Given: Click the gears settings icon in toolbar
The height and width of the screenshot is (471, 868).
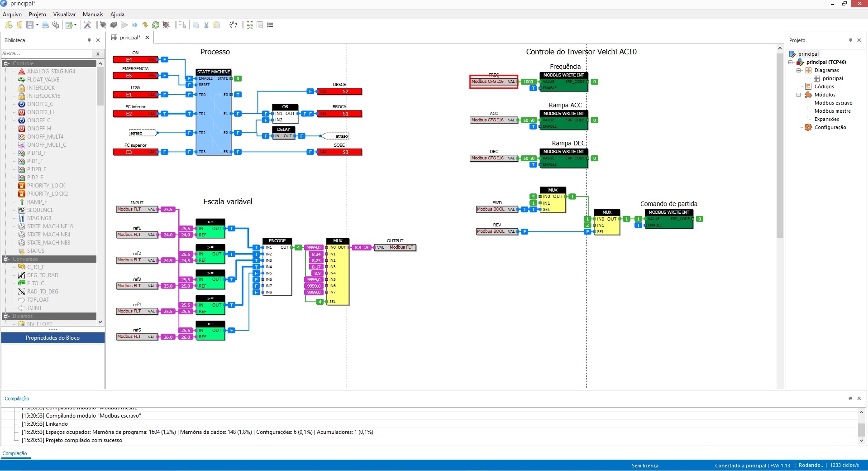Looking at the screenshot, I should point(56,25).
